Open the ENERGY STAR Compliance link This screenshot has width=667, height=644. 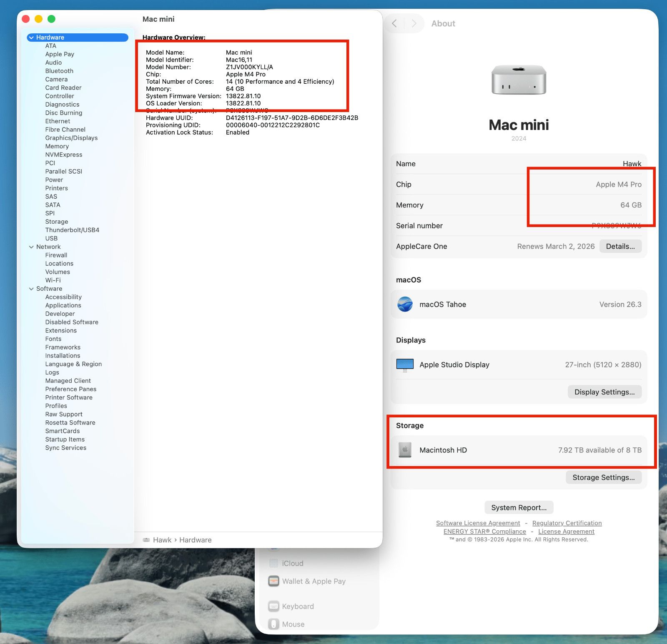(x=485, y=532)
